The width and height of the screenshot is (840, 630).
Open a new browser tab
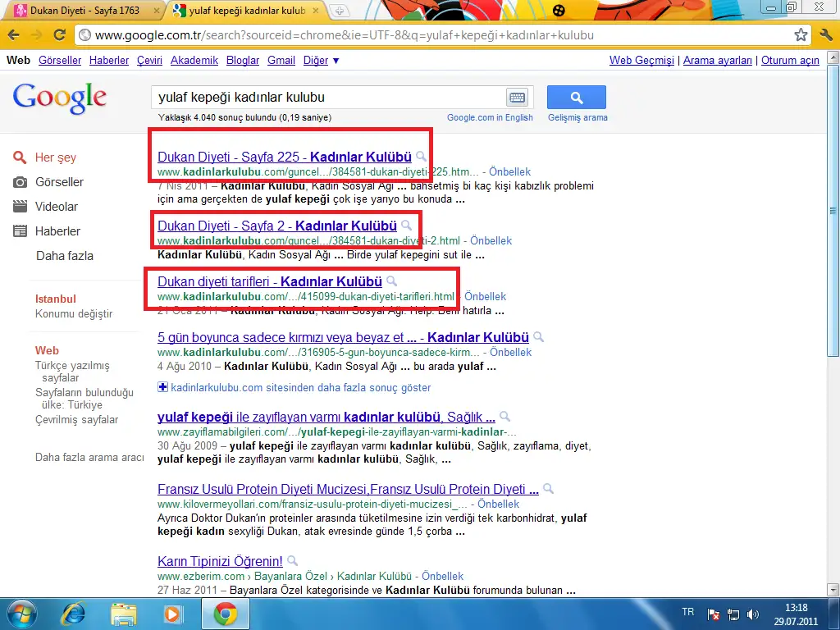[x=339, y=11]
